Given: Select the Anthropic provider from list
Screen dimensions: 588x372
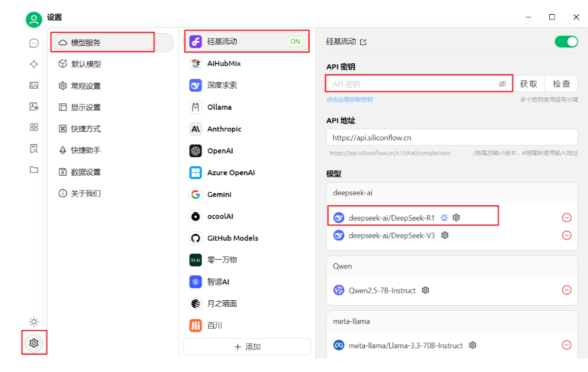Looking at the screenshot, I should [x=224, y=129].
